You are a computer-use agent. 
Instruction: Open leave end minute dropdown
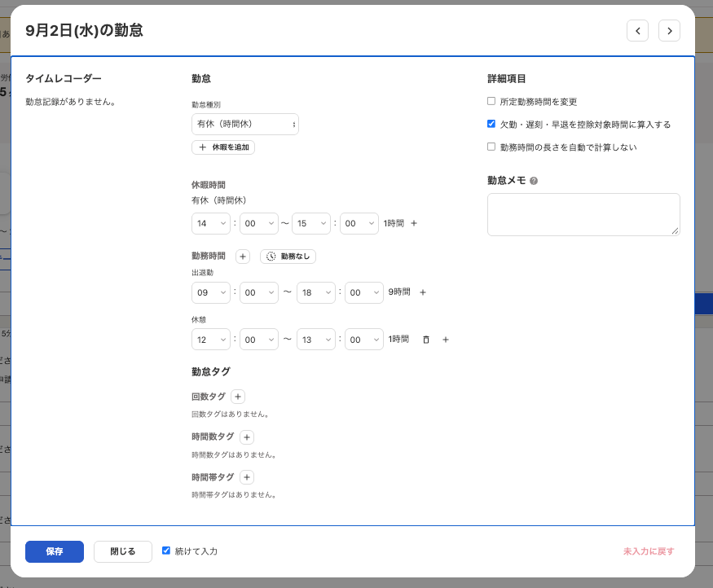[x=359, y=224]
